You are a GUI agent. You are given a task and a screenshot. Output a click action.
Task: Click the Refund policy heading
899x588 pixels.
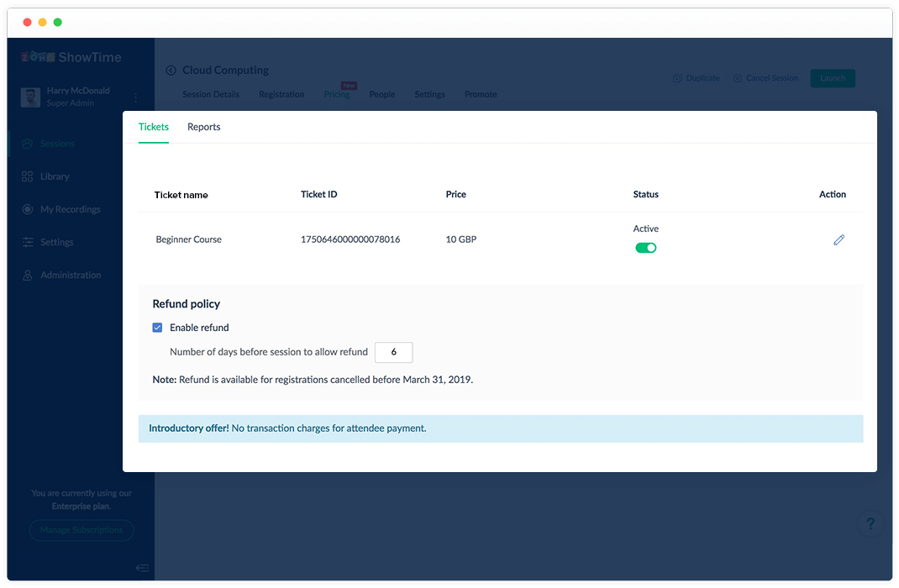click(x=187, y=304)
